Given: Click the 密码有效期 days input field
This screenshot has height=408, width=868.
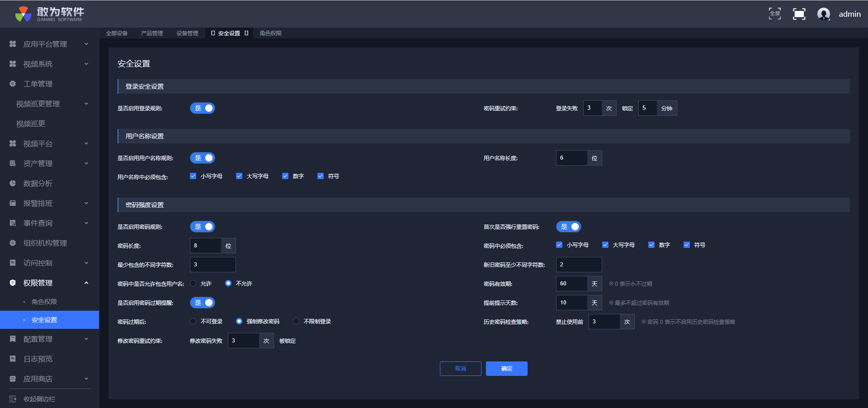Looking at the screenshot, I should [571, 284].
